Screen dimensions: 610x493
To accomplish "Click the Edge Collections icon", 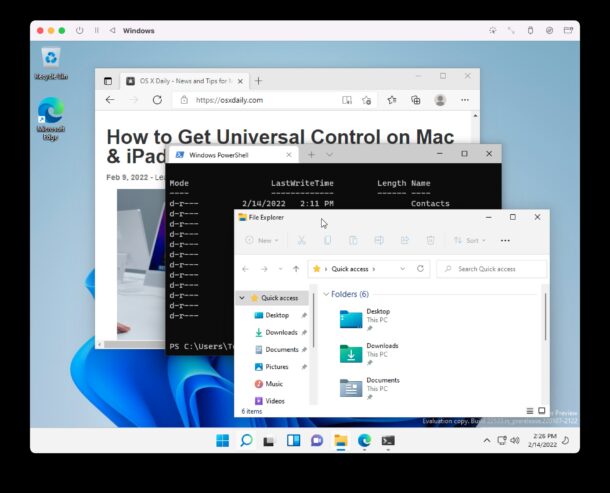I will [x=415, y=100].
